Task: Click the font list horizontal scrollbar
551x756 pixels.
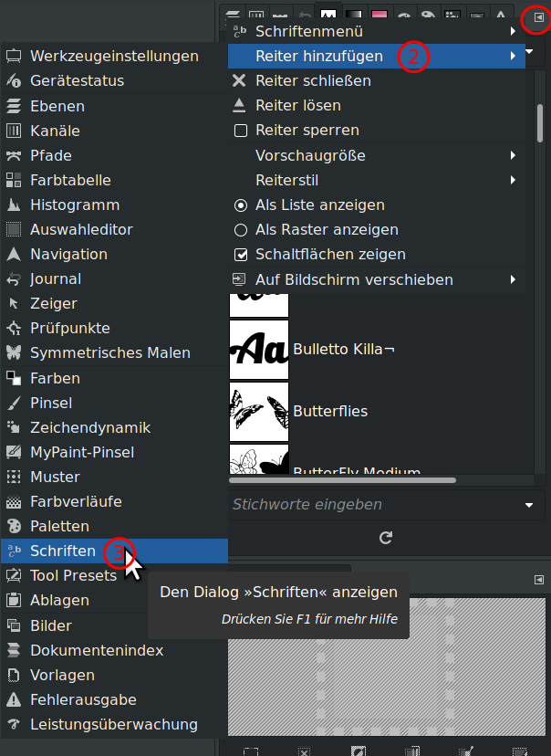Action: click(x=342, y=480)
